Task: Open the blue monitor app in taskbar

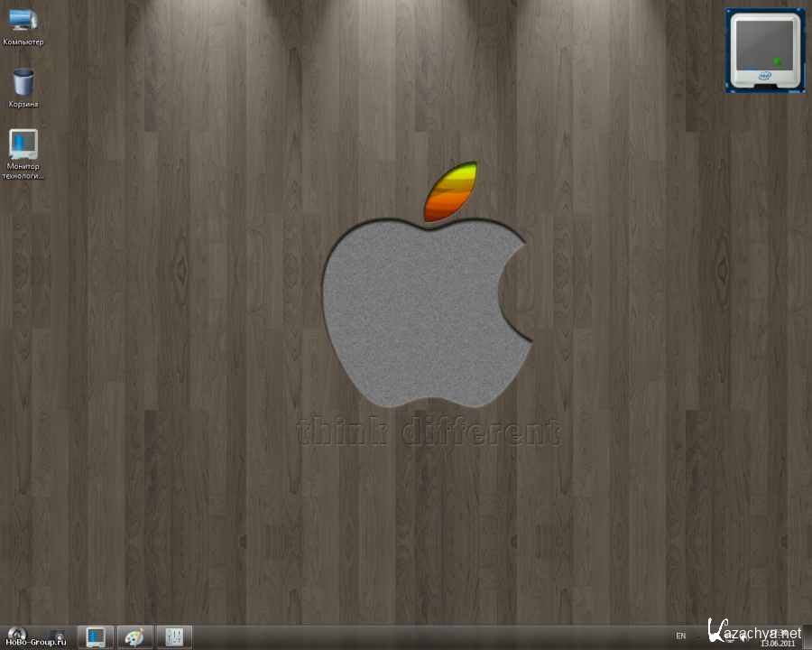Action: click(x=95, y=636)
